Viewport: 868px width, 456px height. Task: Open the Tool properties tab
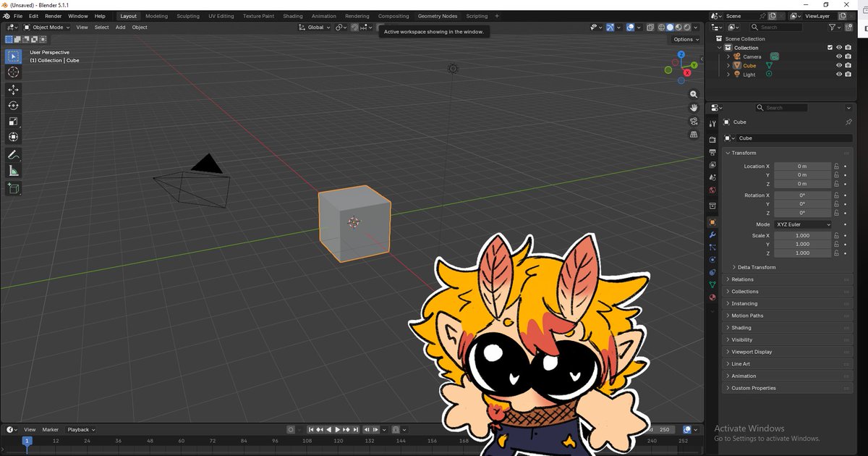[x=712, y=124]
